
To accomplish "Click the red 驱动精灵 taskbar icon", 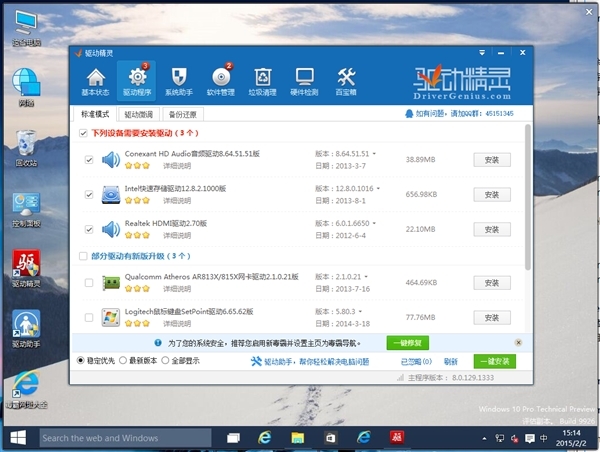I will [397, 437].
